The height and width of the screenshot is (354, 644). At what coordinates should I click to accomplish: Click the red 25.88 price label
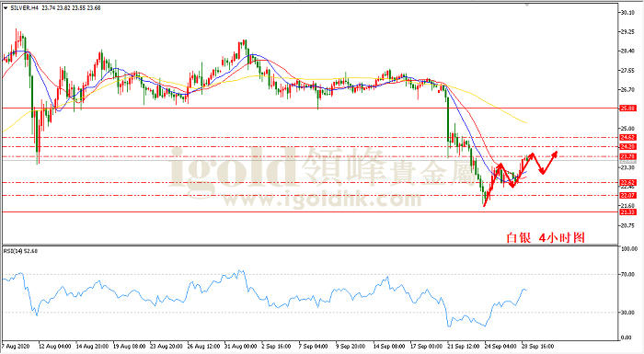[628, 108]
